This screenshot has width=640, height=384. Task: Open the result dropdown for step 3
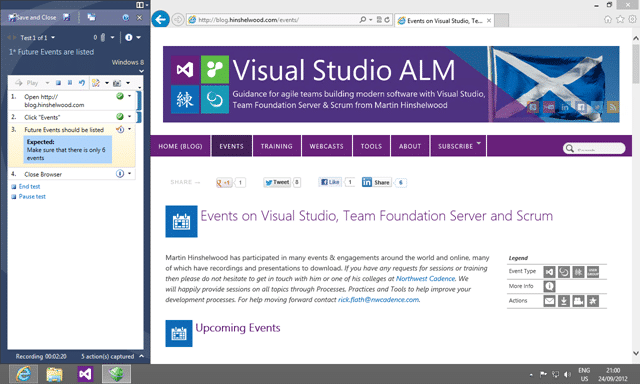click(x=129, y=129)
